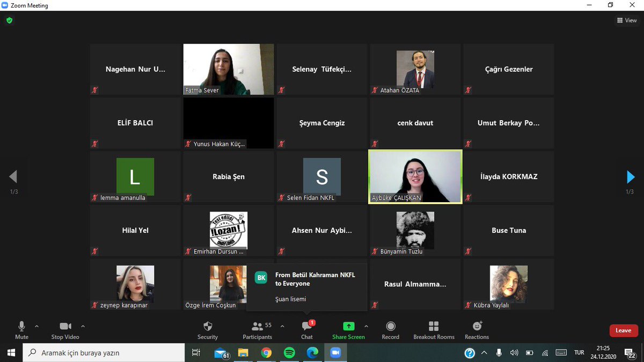644x362 pixels.
Task: Select zeynep karapınar's tile
Action: click(x=135, y=284)
